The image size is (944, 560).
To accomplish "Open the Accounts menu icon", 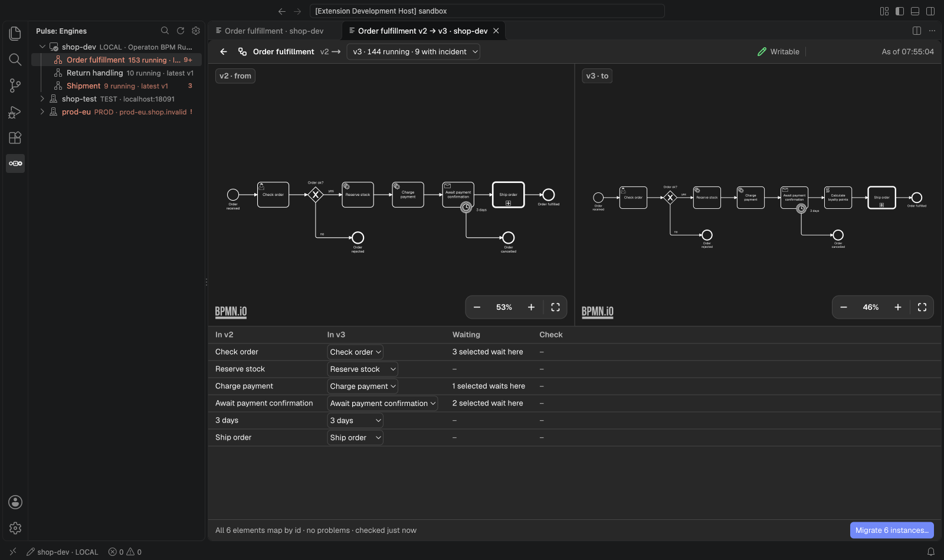I will coord(15,502).
